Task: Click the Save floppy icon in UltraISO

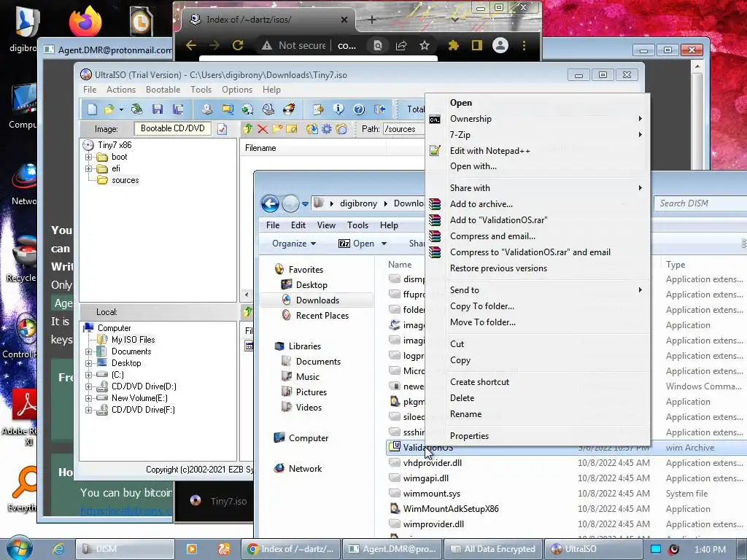Action: [x=158, y=109]
